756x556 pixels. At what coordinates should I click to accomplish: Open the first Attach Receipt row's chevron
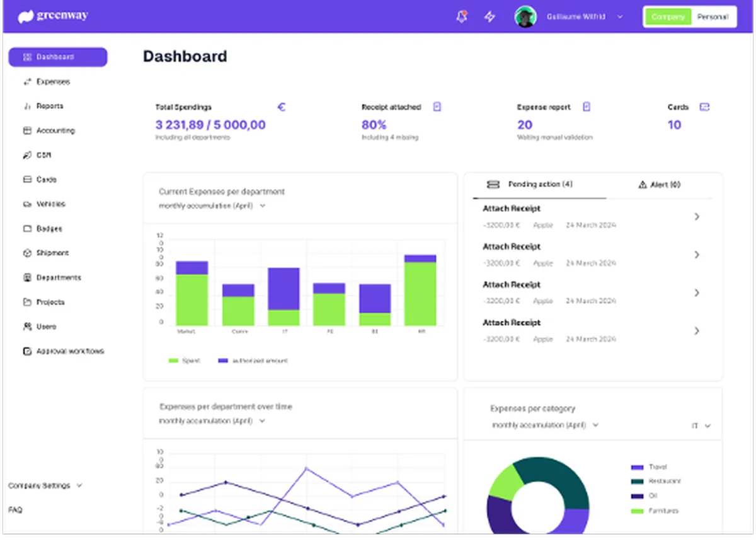(697, 217)
